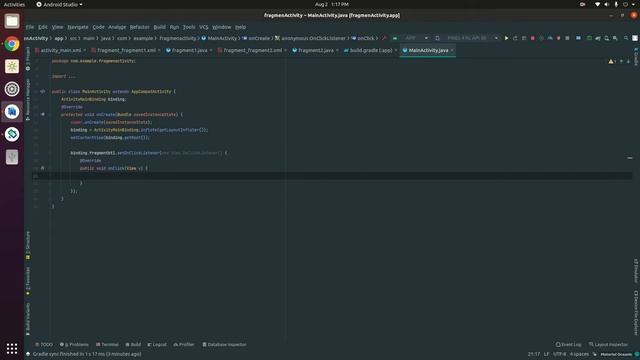Open the Terminal tool window
This screenshot has width=640, height=360.
[107, 344]
